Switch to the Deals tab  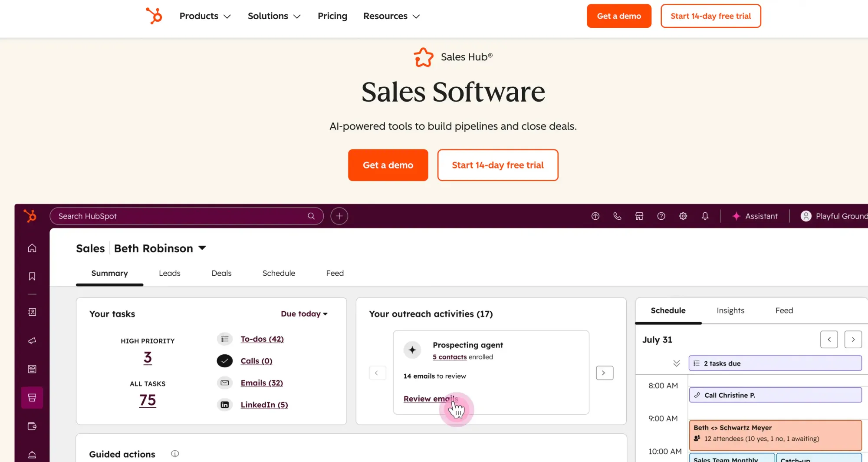[x=221, y=273]
